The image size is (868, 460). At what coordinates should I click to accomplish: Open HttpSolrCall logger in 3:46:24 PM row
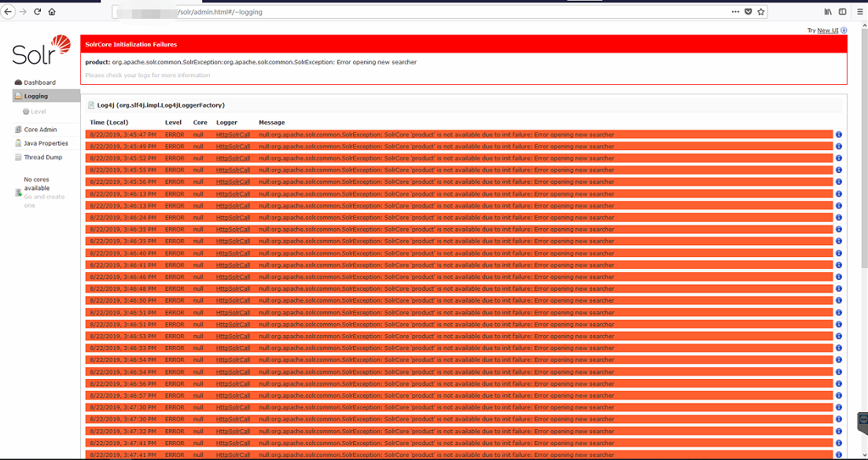[233, 218]
